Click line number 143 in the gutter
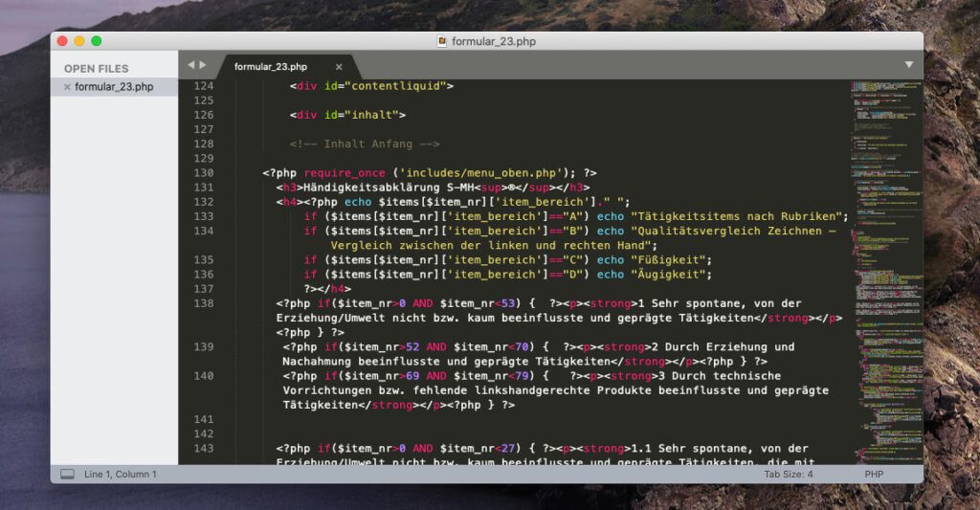This screenshot has height=510, width=980. (204, 449)
